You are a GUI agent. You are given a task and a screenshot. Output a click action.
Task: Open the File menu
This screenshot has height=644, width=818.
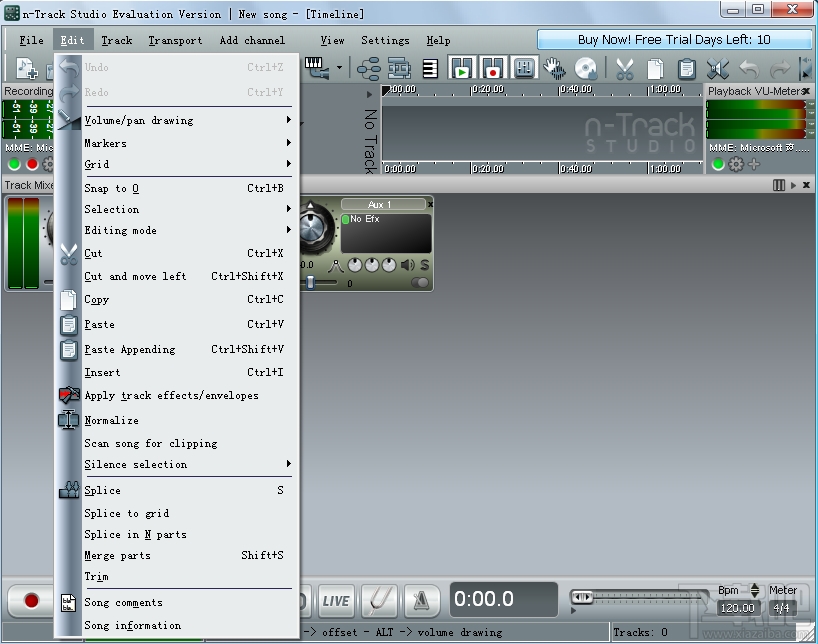pyautogui.click(x=31, y=40)
